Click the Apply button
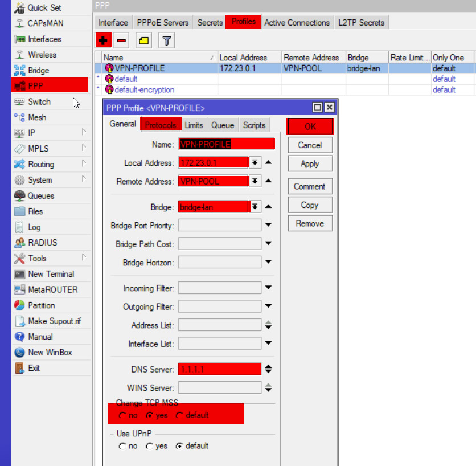476x466 pixels. point(310,163)
